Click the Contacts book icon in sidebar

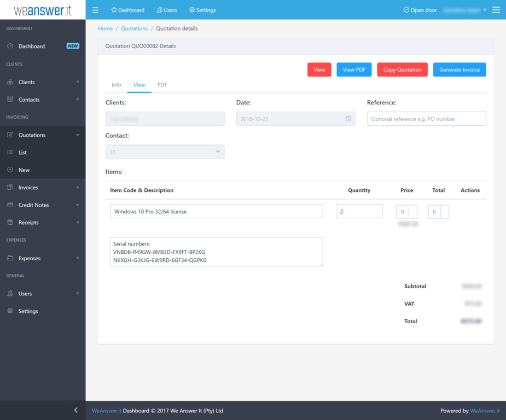10,100
